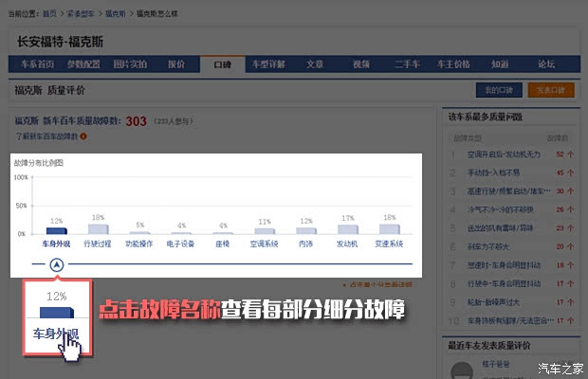Select the 座椅 fault category label
The height and width of the screenshot is (379, 588).
[x=222, y=244]
